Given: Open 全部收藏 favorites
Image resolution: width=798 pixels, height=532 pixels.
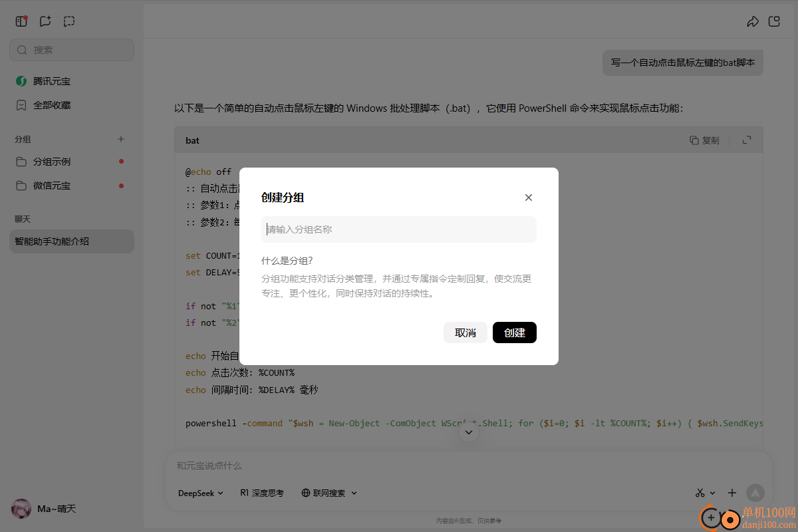Looking at the screenshot, I should coord(72,105).
